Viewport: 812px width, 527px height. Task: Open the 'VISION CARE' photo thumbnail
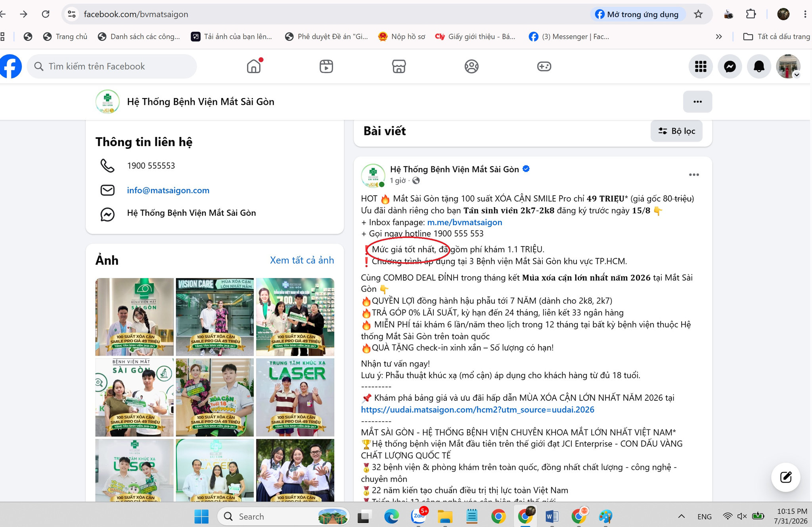tap(215, 317)
